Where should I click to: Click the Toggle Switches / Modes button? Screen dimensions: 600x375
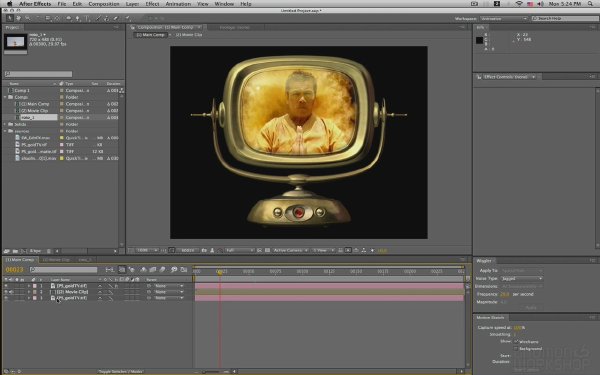pos(121,371)
